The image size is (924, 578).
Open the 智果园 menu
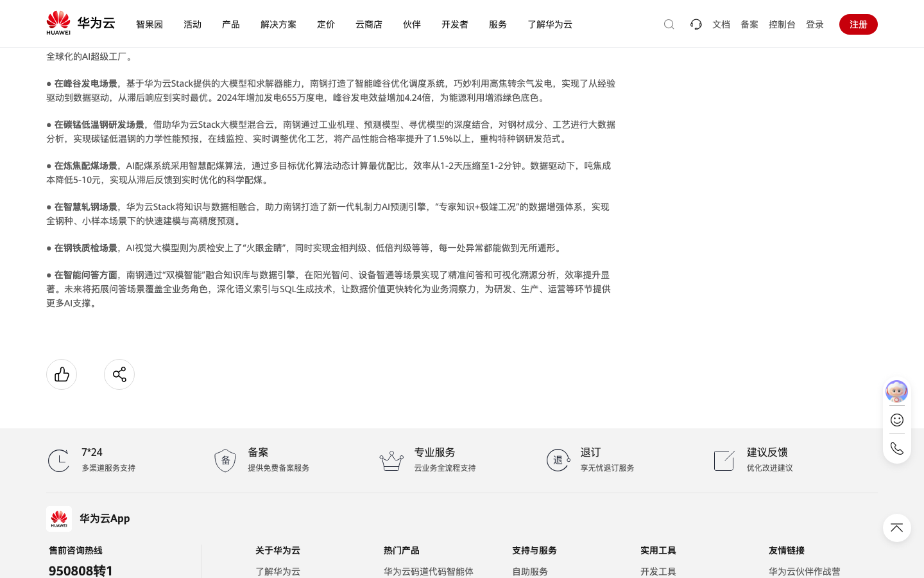pos(150,24)
